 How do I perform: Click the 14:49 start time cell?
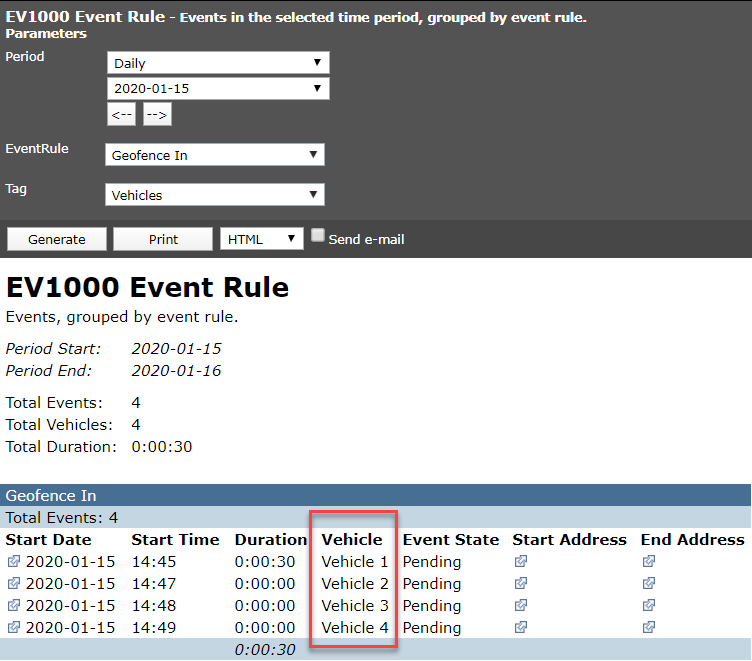[x=154, y=627]
